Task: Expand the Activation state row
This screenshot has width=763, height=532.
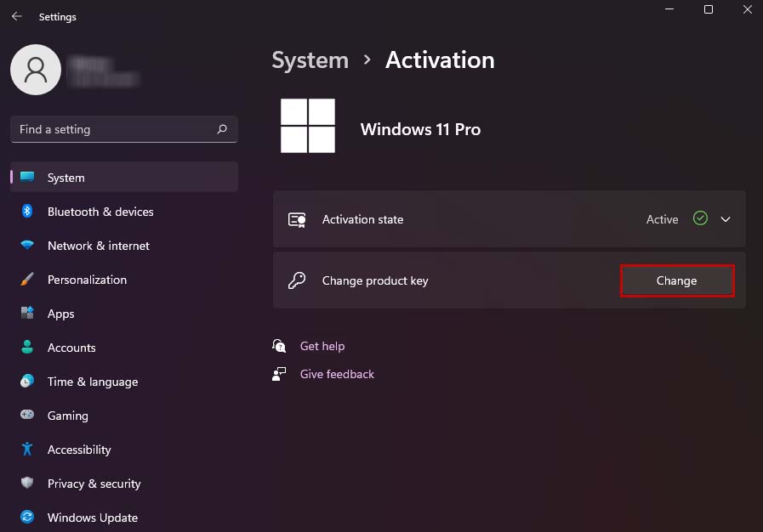Action: point(726,218)
